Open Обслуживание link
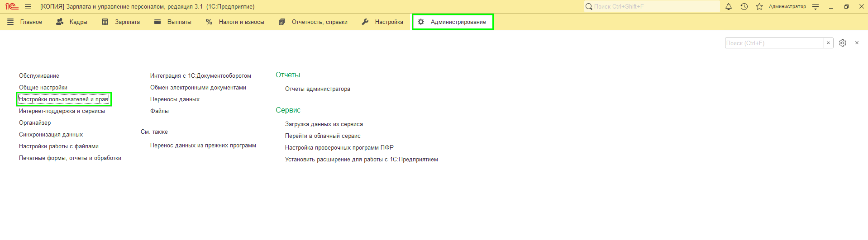This screenshot has height=240, width=868. pos(39,76)
